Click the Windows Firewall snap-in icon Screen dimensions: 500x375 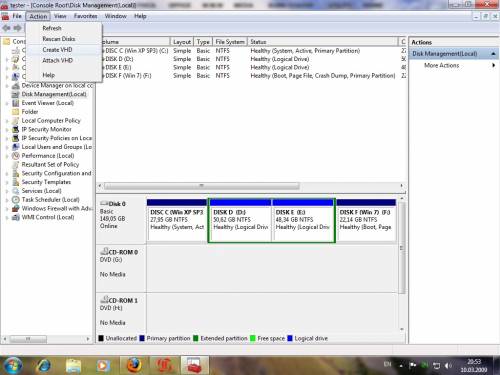click(15, 209)
